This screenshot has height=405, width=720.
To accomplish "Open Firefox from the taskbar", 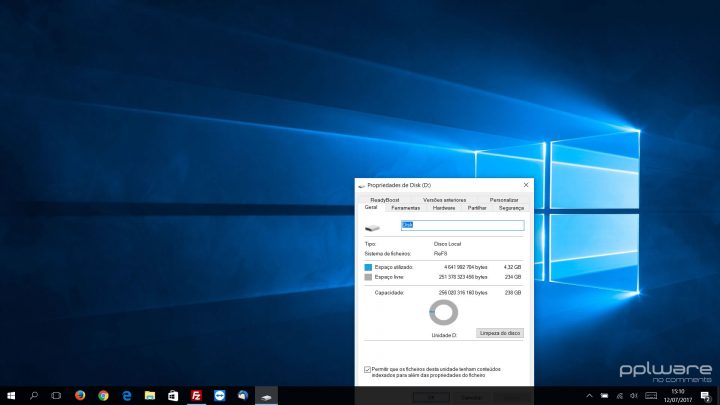I will click(80, 396).
